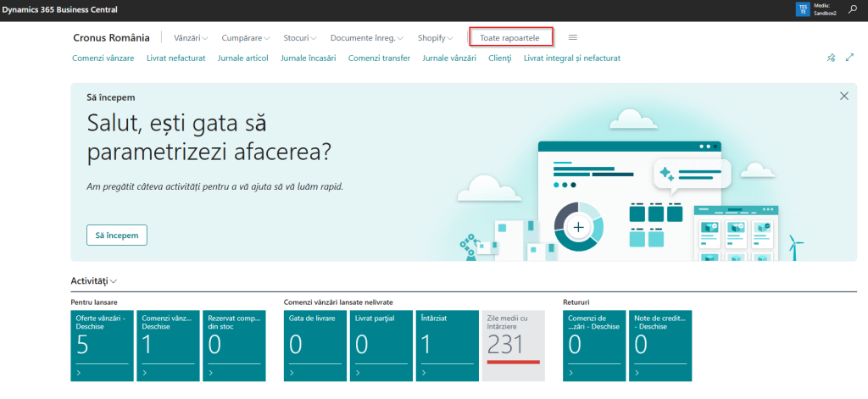The image size is (868, 399).
Task: Click the TES TE user avatar
Action: 802,9
